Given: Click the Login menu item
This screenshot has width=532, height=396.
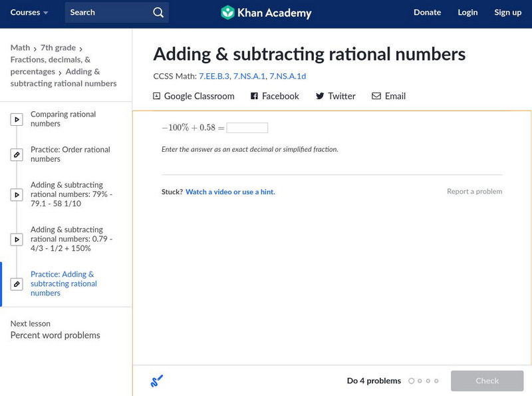Looking at the screenshot, I should (467, 13).
